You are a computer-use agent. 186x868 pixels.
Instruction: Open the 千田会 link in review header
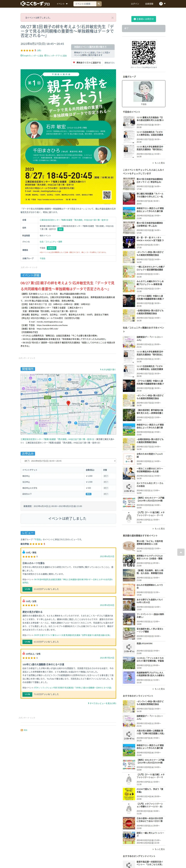38,539
